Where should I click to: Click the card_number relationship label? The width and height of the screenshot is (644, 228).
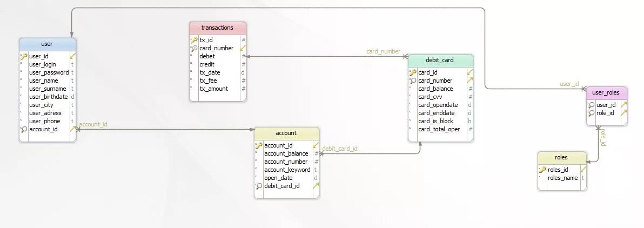tap(383, 51)
